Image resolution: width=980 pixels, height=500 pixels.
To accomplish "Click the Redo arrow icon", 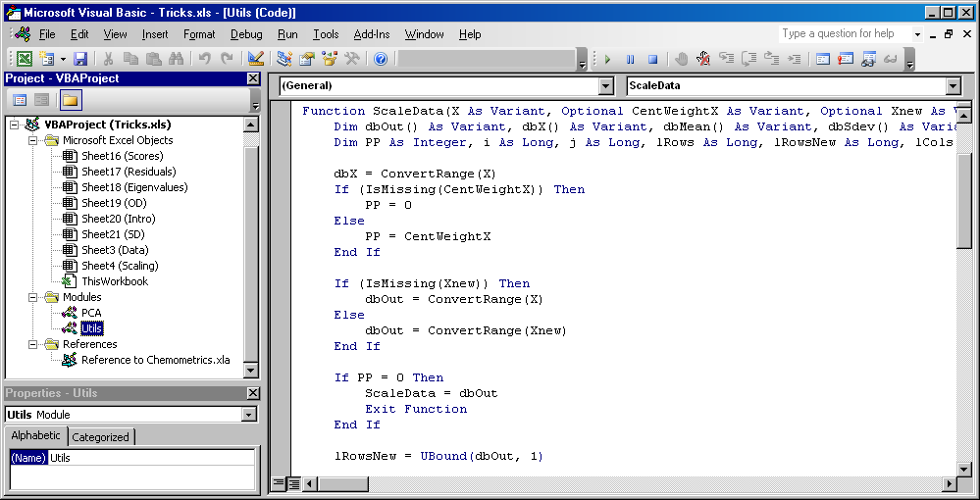I will click(227, 59).
